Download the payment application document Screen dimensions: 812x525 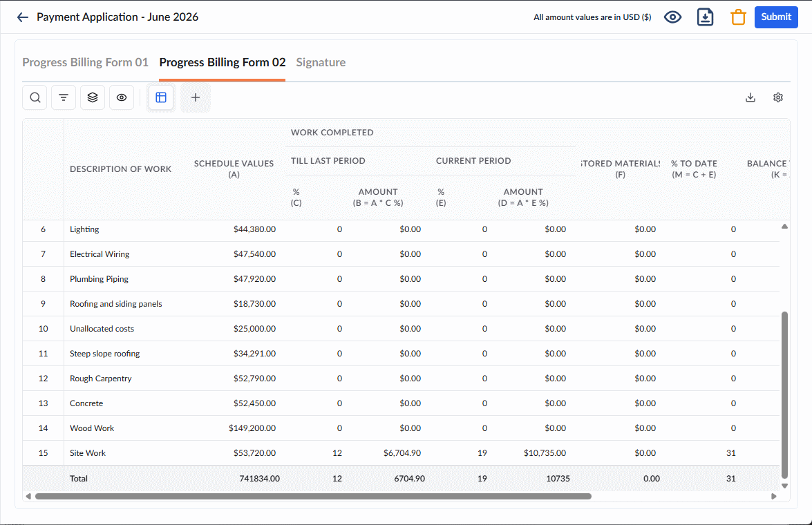click(x=706, y=17)
